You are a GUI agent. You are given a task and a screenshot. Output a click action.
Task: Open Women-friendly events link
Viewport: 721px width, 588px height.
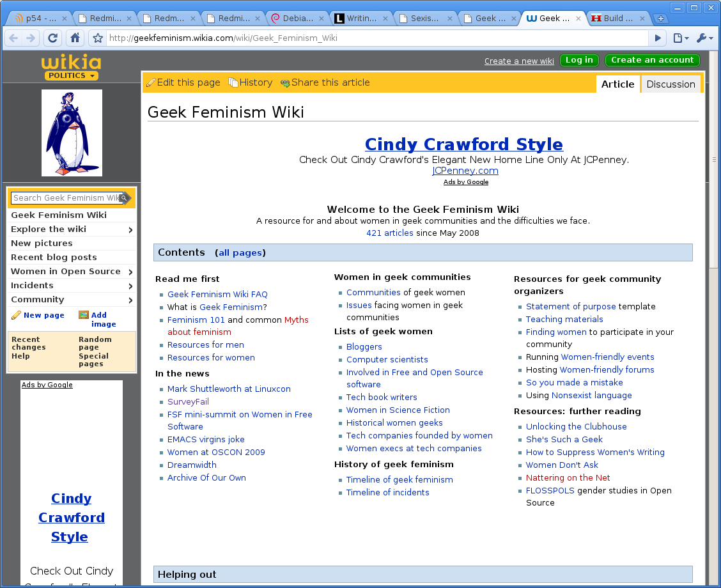coord(607,357)
